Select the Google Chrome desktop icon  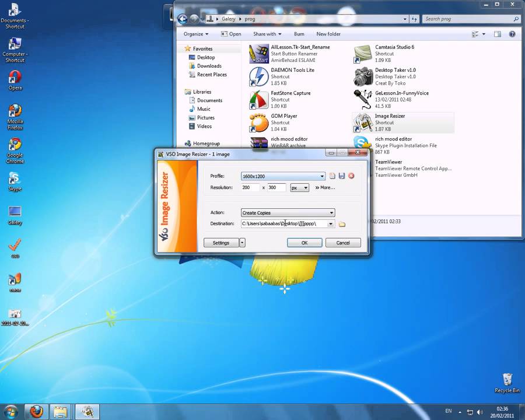(x=15, y=150)
